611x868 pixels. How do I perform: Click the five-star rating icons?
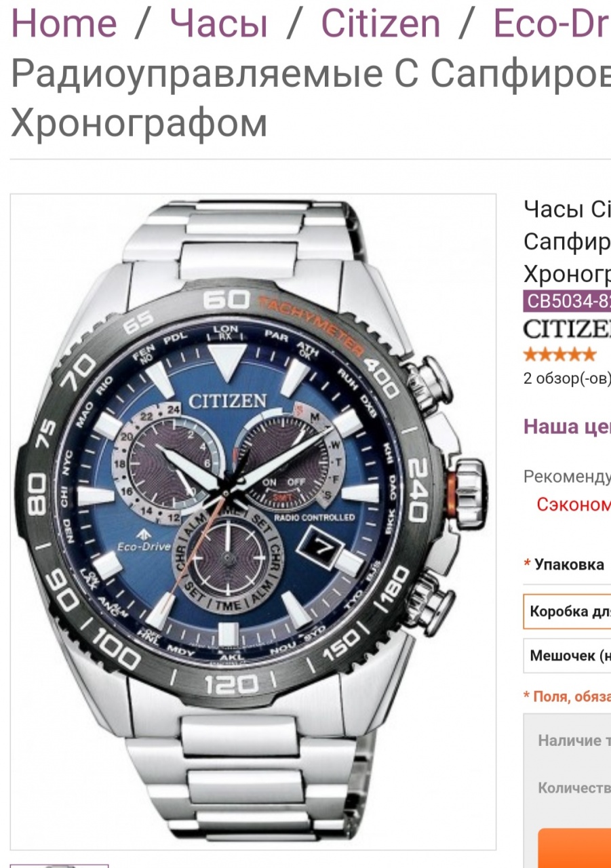coord(559,355)
